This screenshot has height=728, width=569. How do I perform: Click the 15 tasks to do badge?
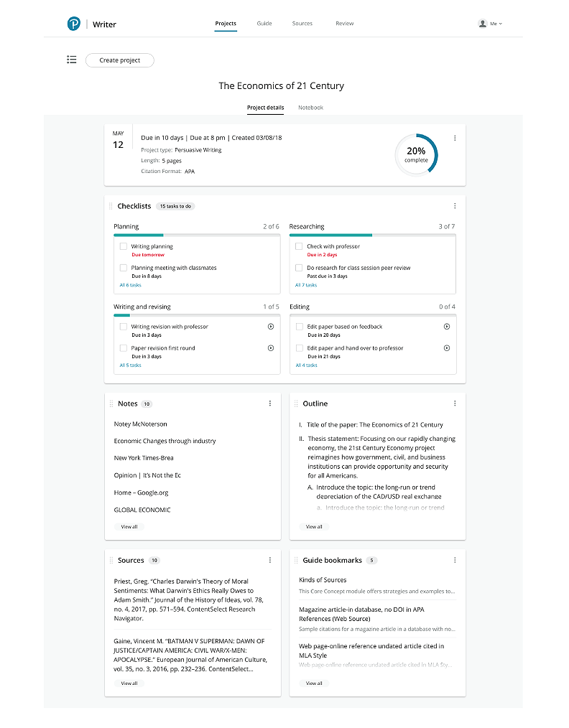(x=175, y=206)
